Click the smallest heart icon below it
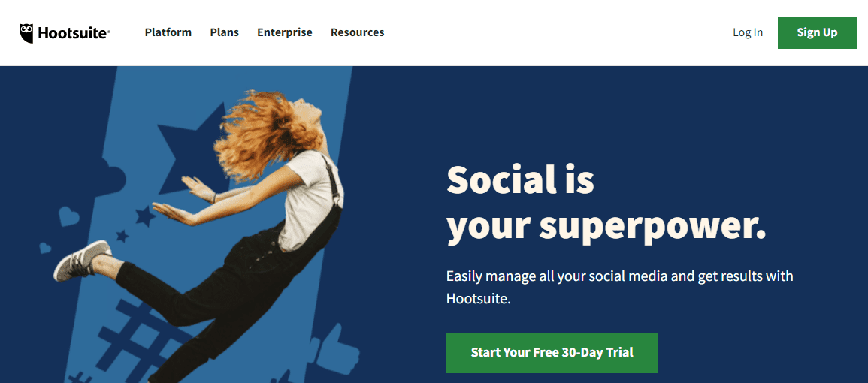The image size is (868, 383). pyautogui.click(x=45, y=247)
